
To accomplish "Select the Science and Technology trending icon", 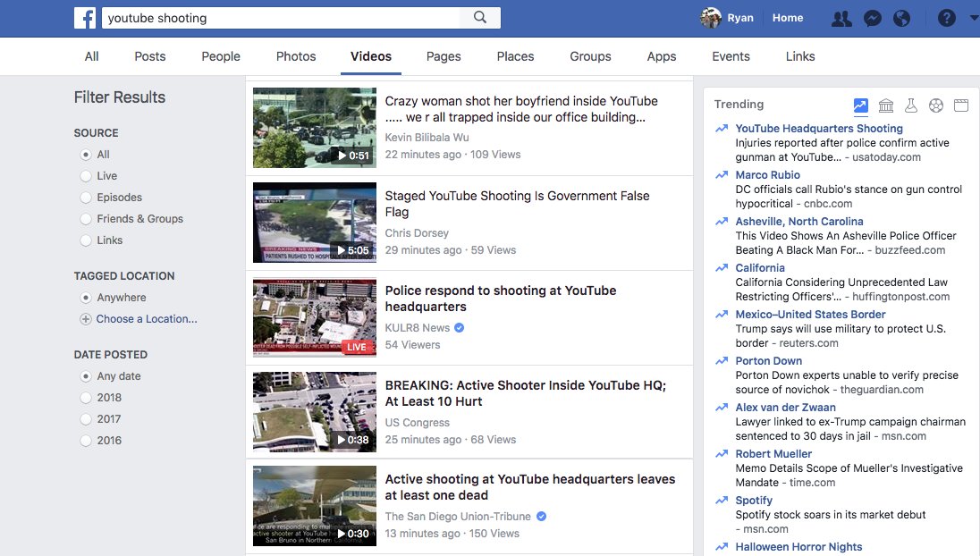I will pos(911,105).
